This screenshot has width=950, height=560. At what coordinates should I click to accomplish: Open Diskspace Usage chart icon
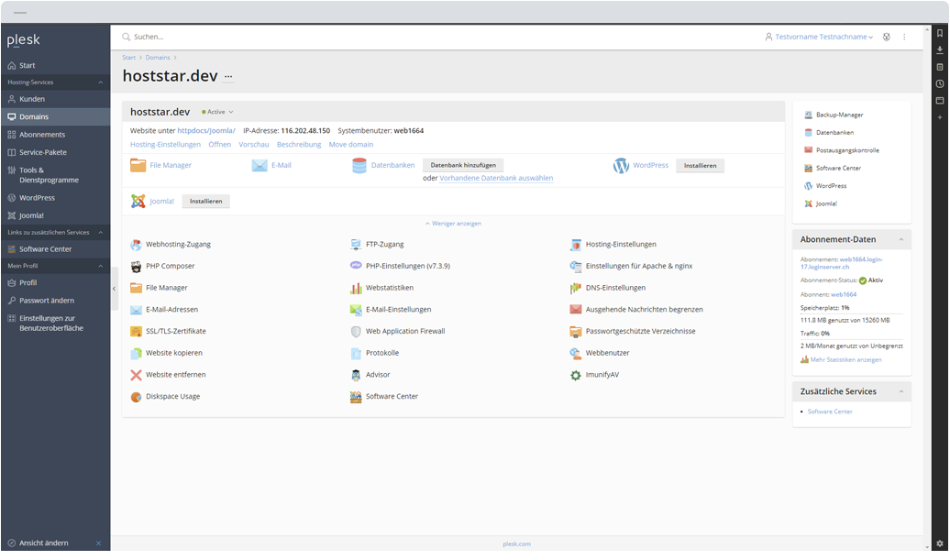[136, 397]
